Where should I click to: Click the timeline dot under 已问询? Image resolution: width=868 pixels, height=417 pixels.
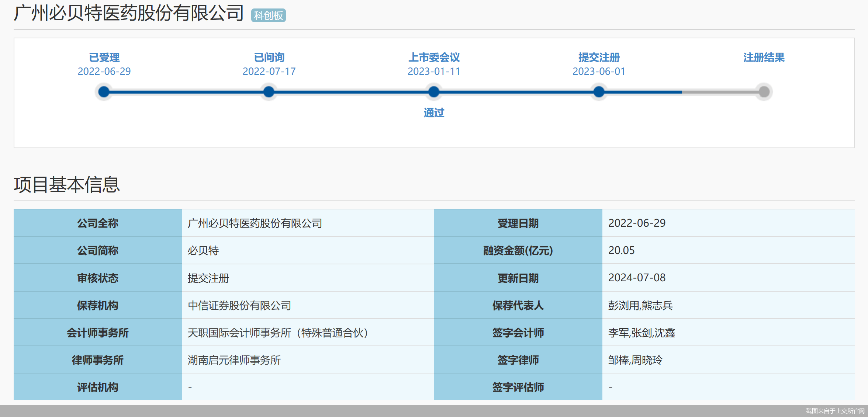tap(269, 92)
